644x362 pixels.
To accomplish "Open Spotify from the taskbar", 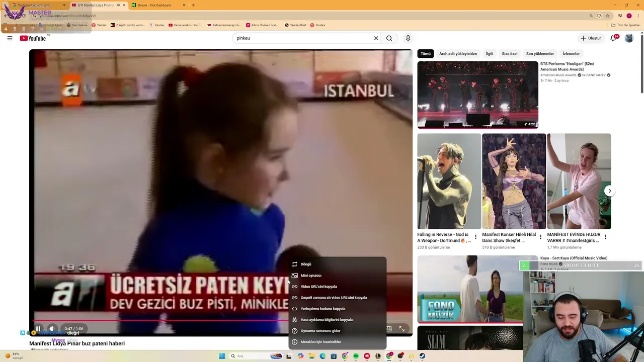I will coord(356,356).
